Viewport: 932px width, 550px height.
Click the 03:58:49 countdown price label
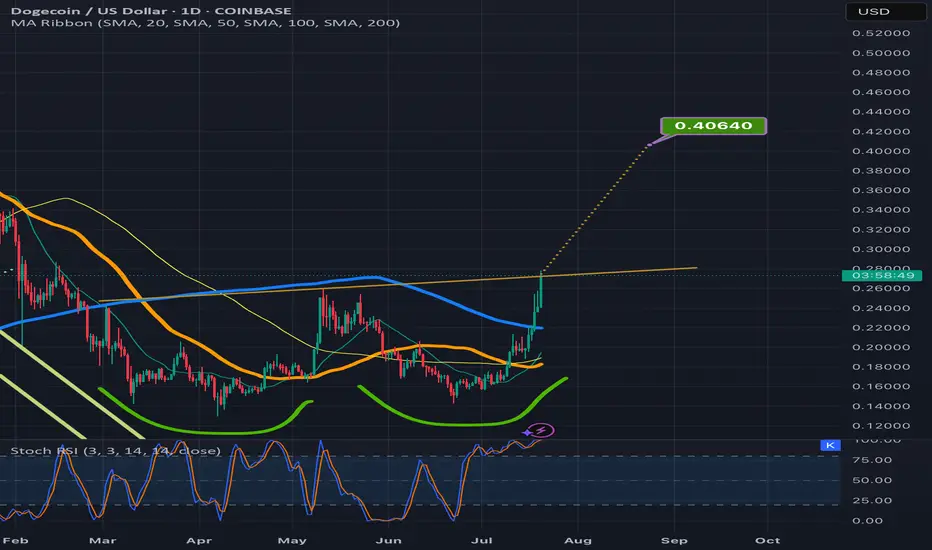882,275
